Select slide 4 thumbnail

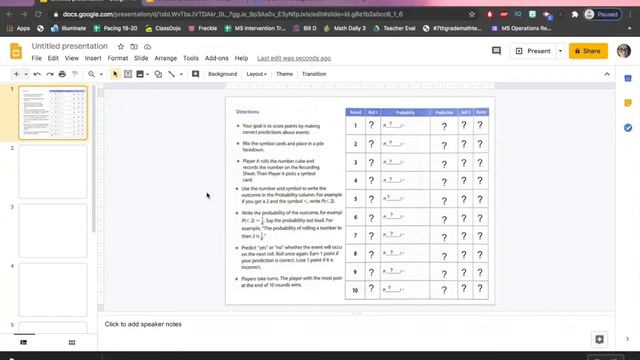pos(53,289)
